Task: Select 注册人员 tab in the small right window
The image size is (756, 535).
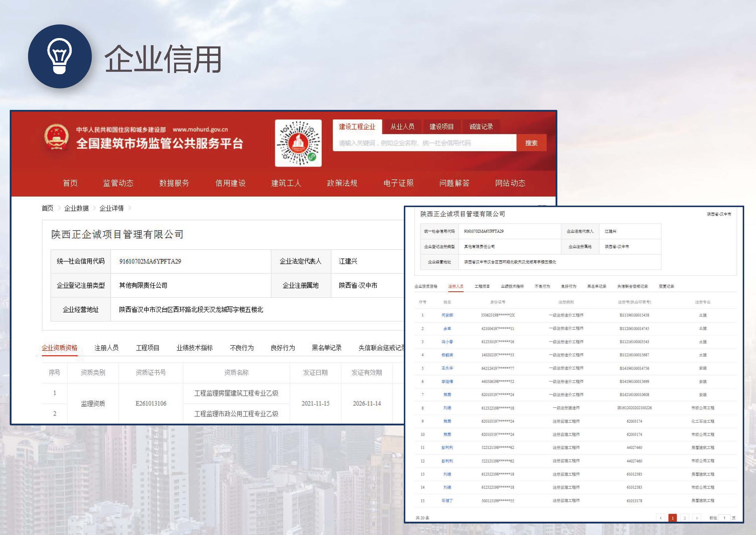Action: 456,286
